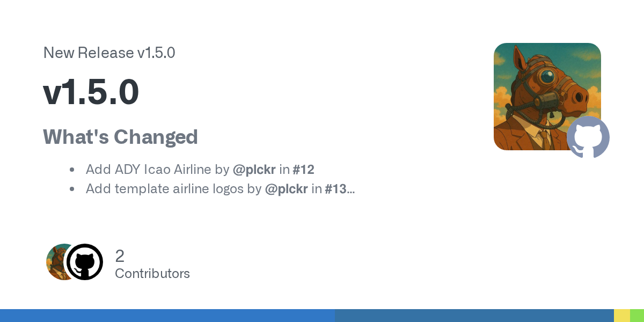
Task: Open @plckr mention in template airline logos line
Action: point(287,188)
